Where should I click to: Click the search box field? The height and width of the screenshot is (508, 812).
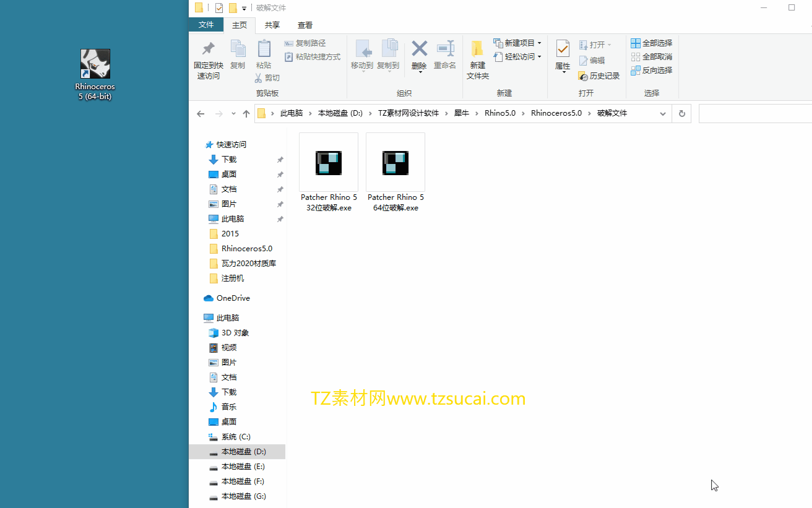(755, 114)
